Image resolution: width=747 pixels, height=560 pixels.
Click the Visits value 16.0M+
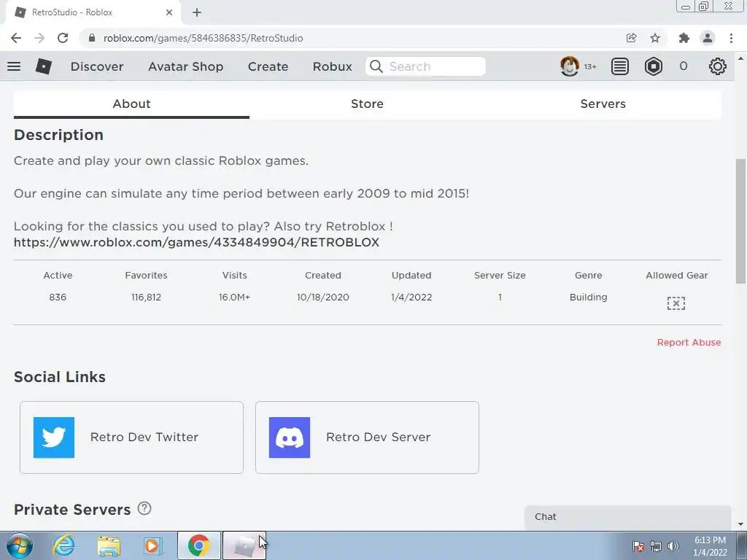point(234,297)
